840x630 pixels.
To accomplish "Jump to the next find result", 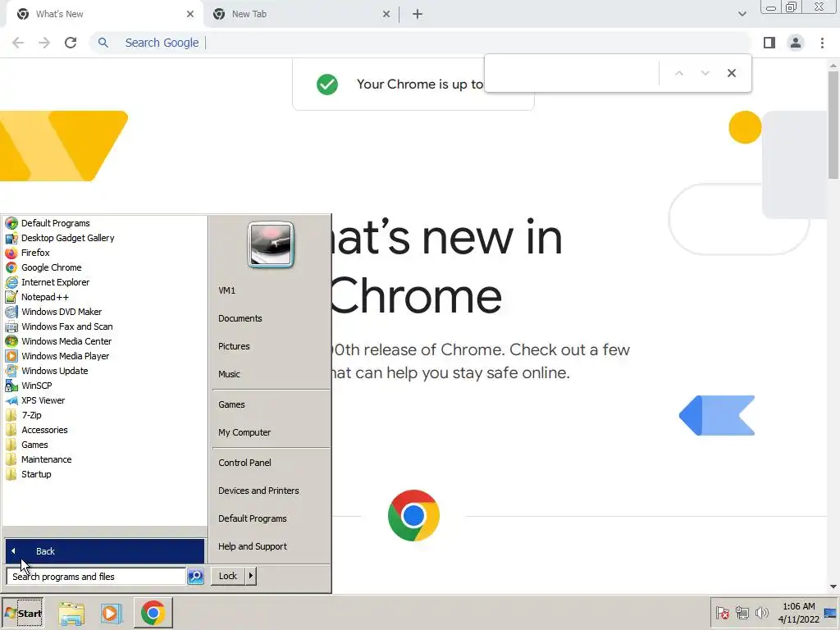I will (x=705, y=73).
